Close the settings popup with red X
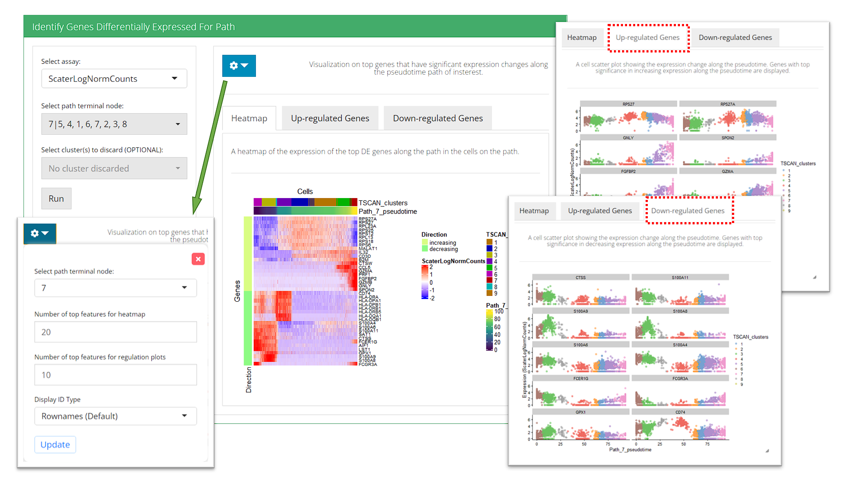The height and width of the screenshot is (479, 868). 198,259
